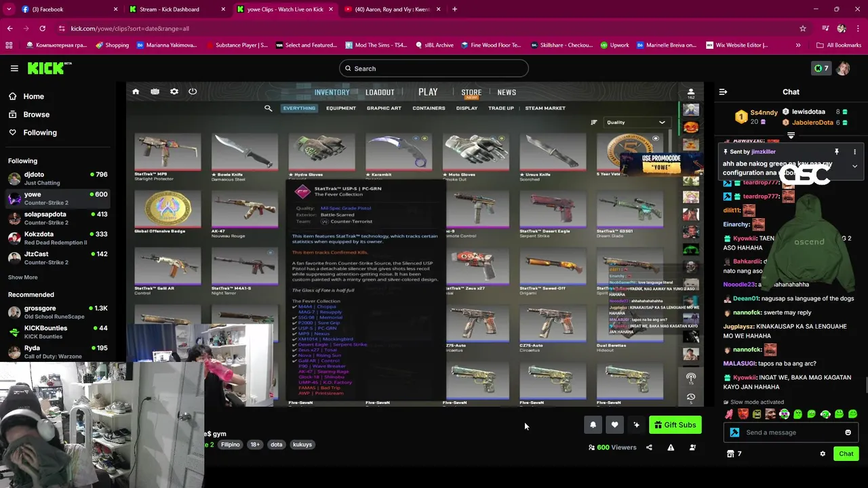Click the KICK logo
Image resolution: width=868 pixels, height=488 pixels.
click(49, 68)
